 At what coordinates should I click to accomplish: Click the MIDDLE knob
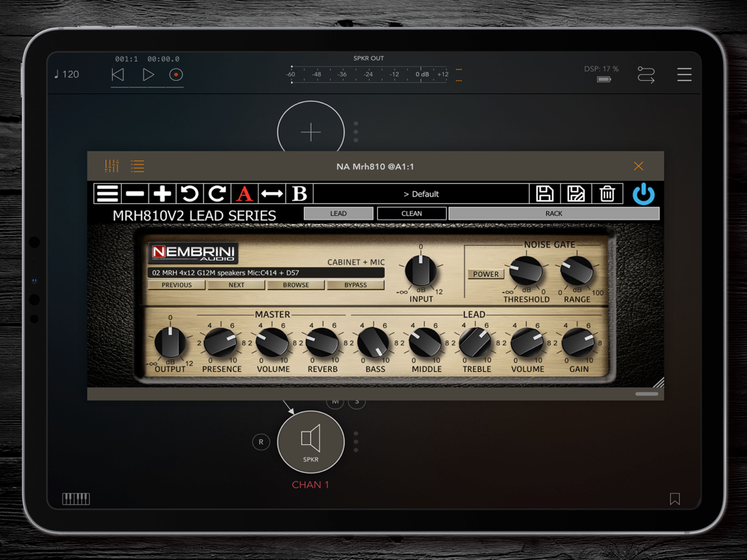click(425, 342)
